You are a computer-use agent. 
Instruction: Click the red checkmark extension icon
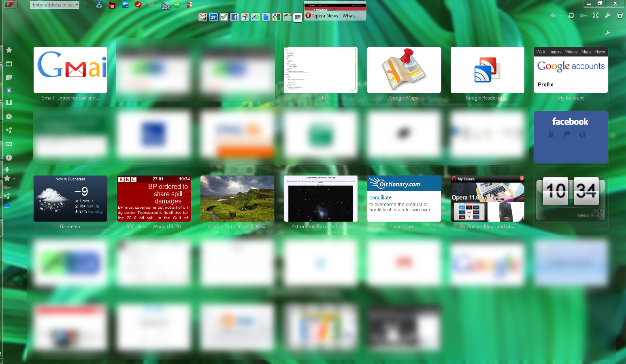[x=138, y=5]
